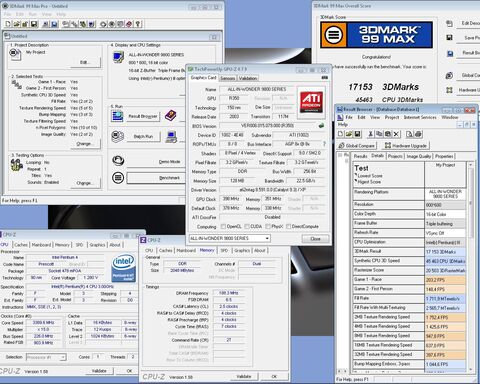
Task: Click Change button under Selected Tests
Action: 85,144
